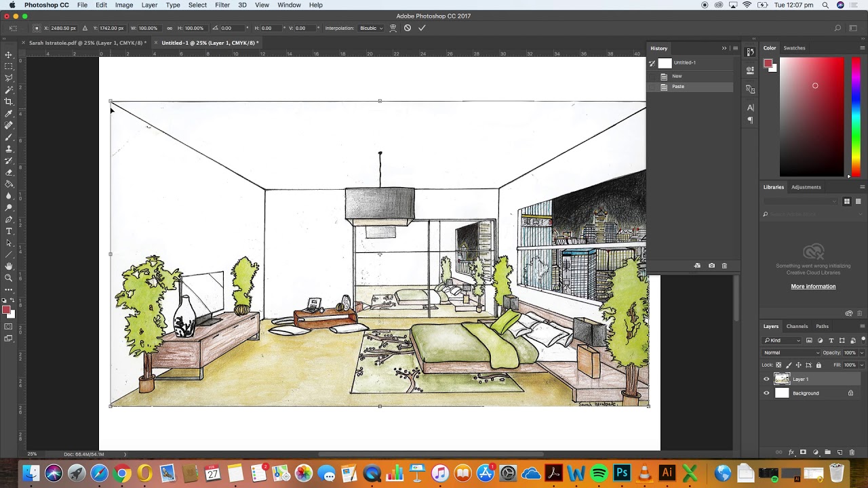The width and height of the screenshot is (868, 488).
Task: Hide the Background layer eye icon
Action: tap(766, 393)
